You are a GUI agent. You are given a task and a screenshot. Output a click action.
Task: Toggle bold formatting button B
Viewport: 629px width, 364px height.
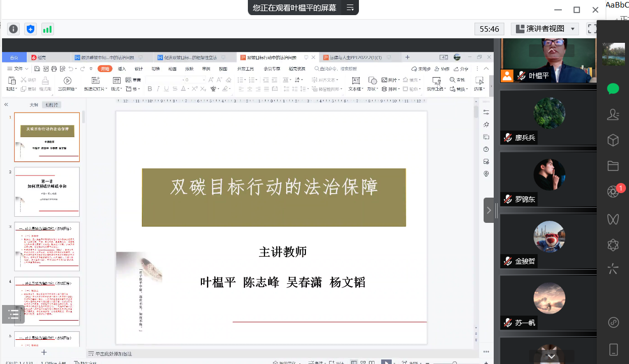point(150,89)
